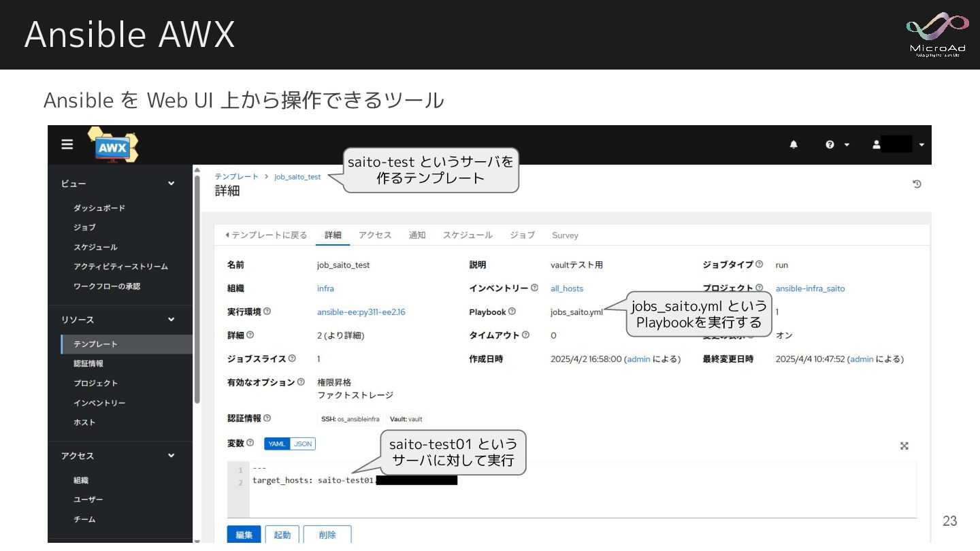Open the notifications bell
This screenshot has width=980, height=551.
coord(794,144)
